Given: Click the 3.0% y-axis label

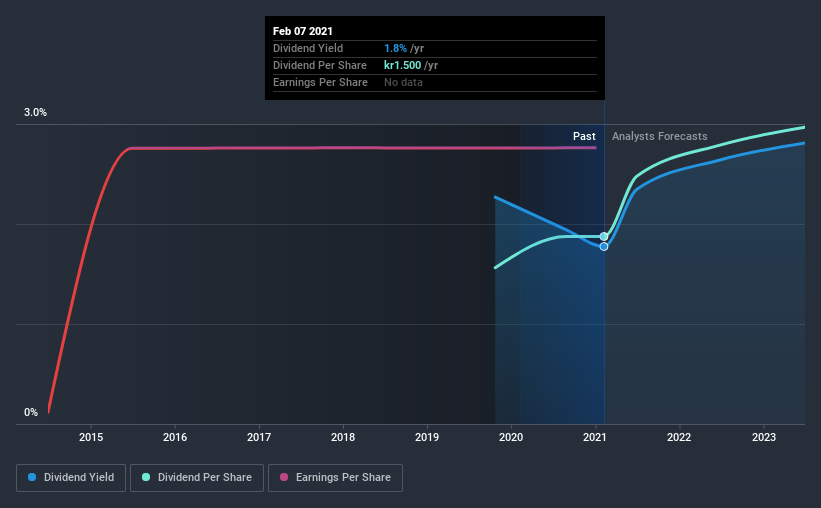Looking at the screenshot, I should 35,113.
